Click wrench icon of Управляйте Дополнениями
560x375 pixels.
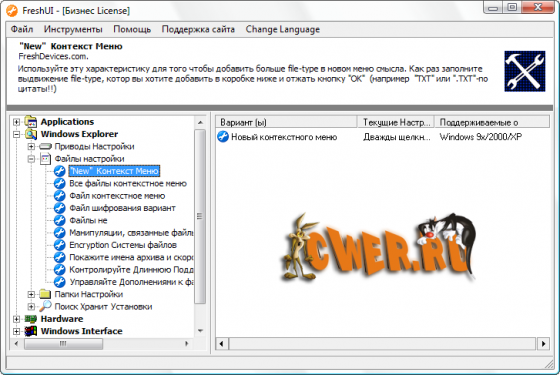click(x=60, y=282)
